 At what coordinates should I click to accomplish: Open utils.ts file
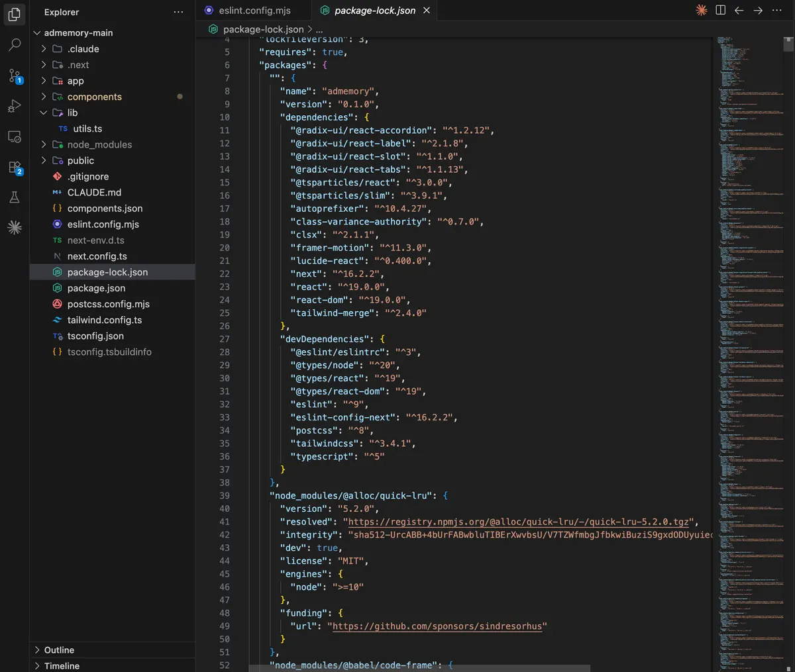coord(113,128)
